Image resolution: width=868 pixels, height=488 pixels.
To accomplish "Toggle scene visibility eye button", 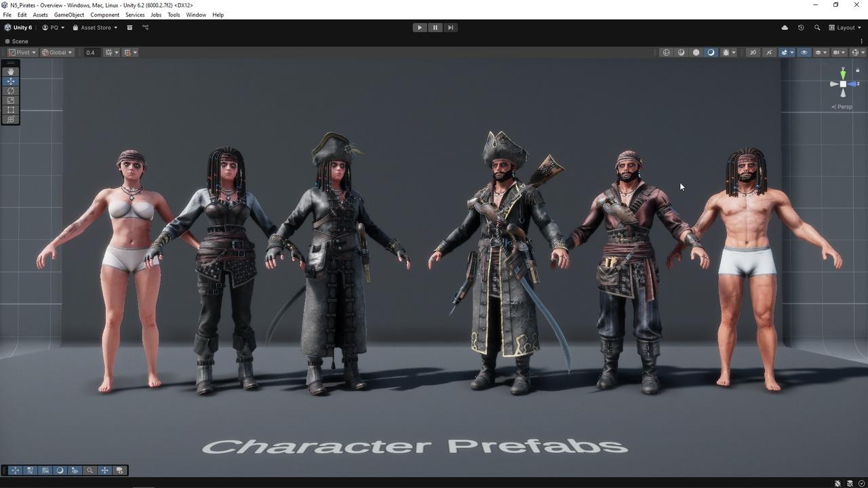I will pyautogui.click(x=804, y=52).
